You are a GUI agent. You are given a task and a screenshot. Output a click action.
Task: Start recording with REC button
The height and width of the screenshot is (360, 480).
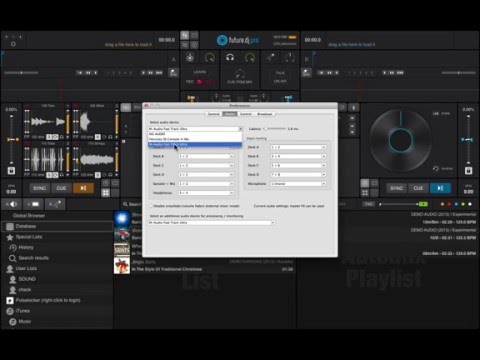pyautogui.click(x=200, y=82)
